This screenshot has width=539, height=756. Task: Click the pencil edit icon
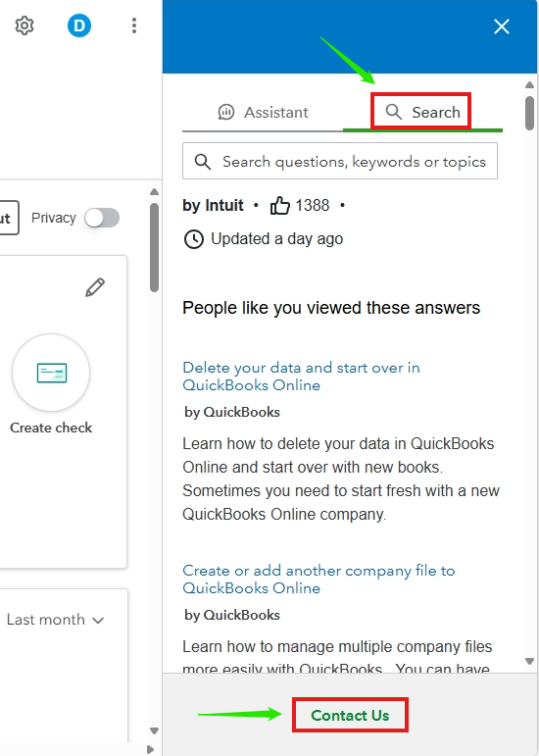[x=95, y=287]
